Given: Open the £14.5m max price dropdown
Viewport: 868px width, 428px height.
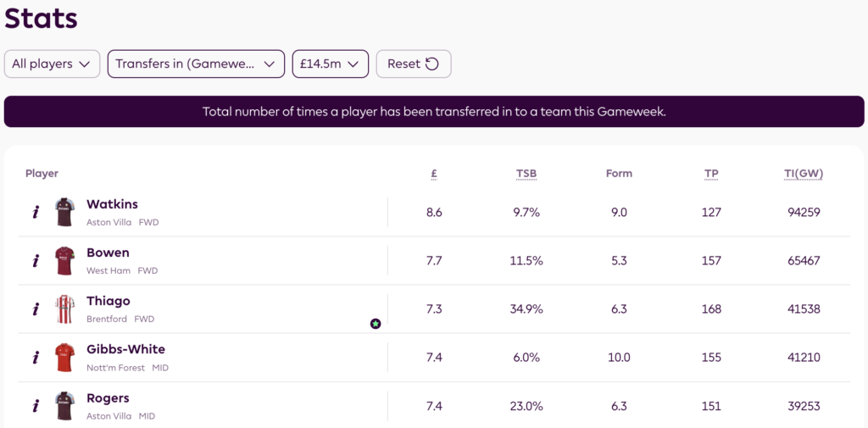Looking at the screenshot, I should [x=330, y=64].
